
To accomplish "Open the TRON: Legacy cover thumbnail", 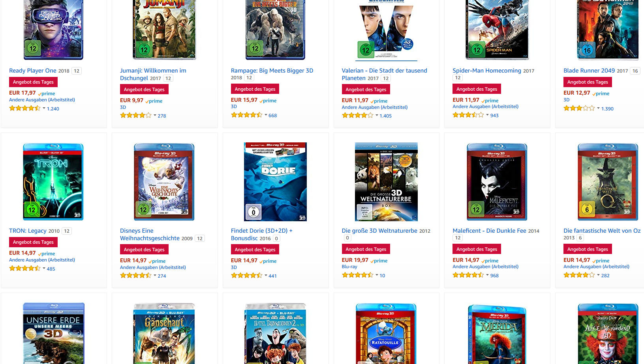I will pyautogui.click(x=53, y=182).
